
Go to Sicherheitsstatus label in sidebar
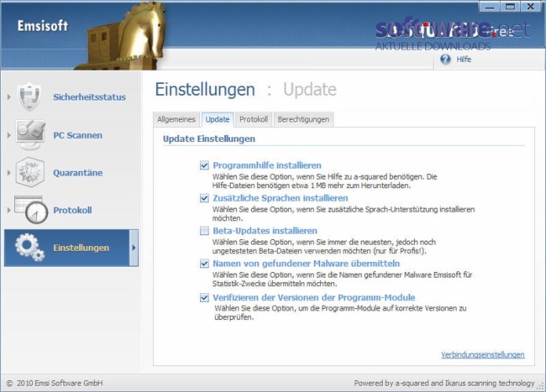coord(89,97)
